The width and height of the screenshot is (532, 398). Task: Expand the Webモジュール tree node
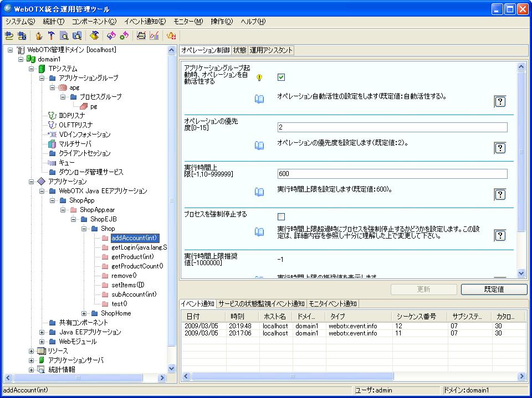pyautogui.click(x=43, y=342)
